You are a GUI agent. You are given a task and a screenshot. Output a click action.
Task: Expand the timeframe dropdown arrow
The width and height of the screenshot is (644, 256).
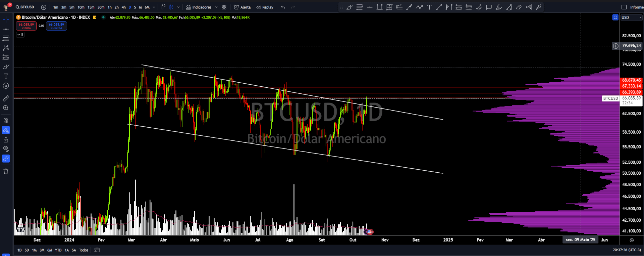coord(154,7)
